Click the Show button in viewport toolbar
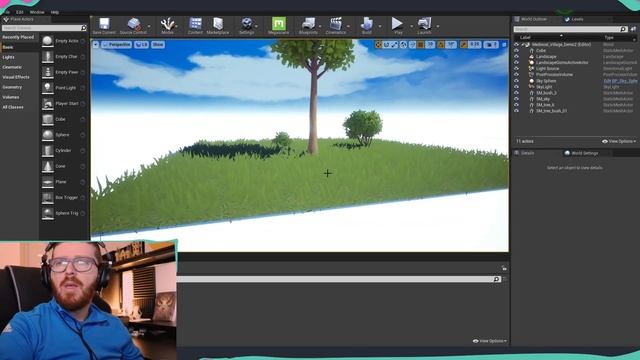640x360 pixels. (158, 44)
